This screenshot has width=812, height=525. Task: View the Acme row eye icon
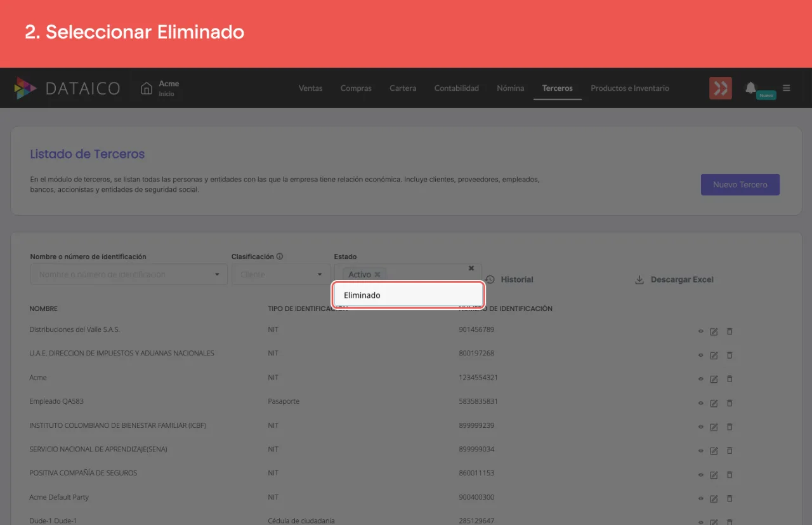point(701,379)
